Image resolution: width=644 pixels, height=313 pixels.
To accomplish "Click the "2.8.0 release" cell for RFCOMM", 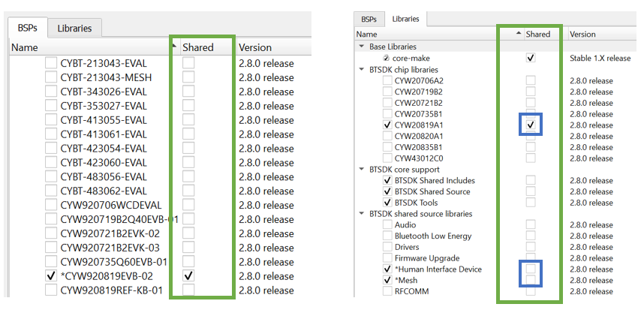I will point(591,292).
